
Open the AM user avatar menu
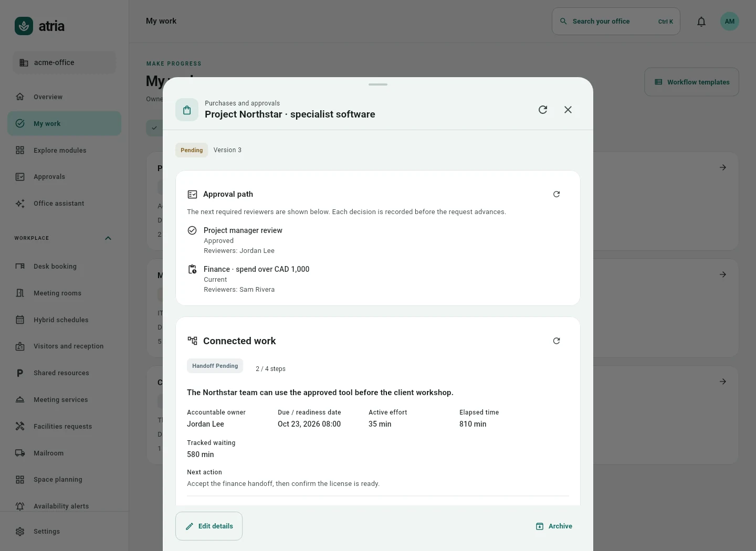pyautogui.click(x=730, y=22)
